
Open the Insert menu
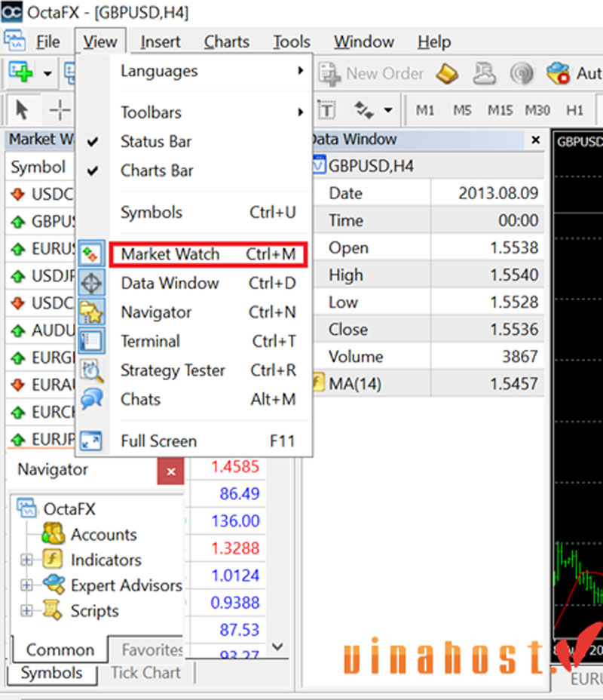pyautogui.click(x=161, y=41)
